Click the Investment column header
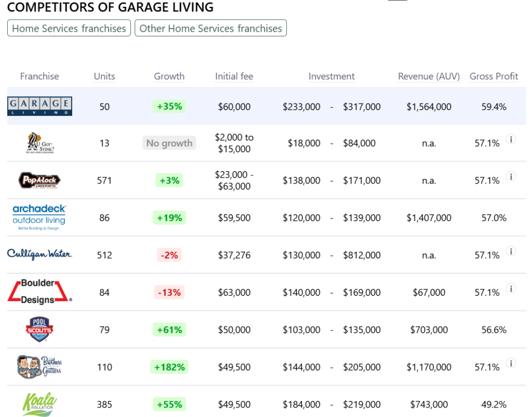The width and height of the screenshot is (532, 417). [x=331, y=76]
